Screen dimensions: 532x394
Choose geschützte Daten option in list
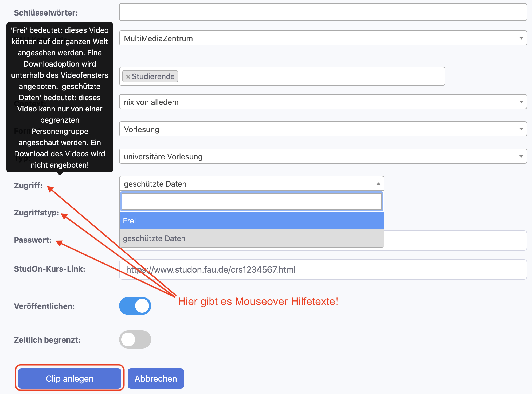click(252, 238)
